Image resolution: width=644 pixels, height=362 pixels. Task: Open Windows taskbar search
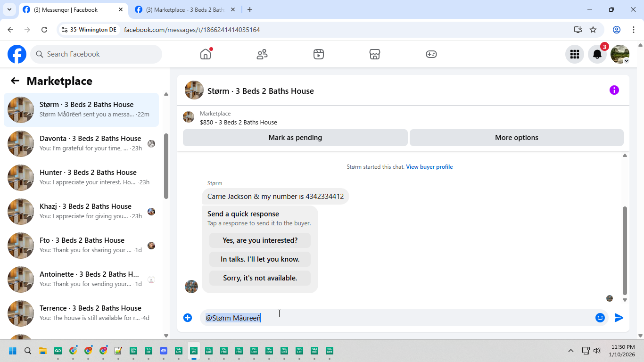point(28,351)
